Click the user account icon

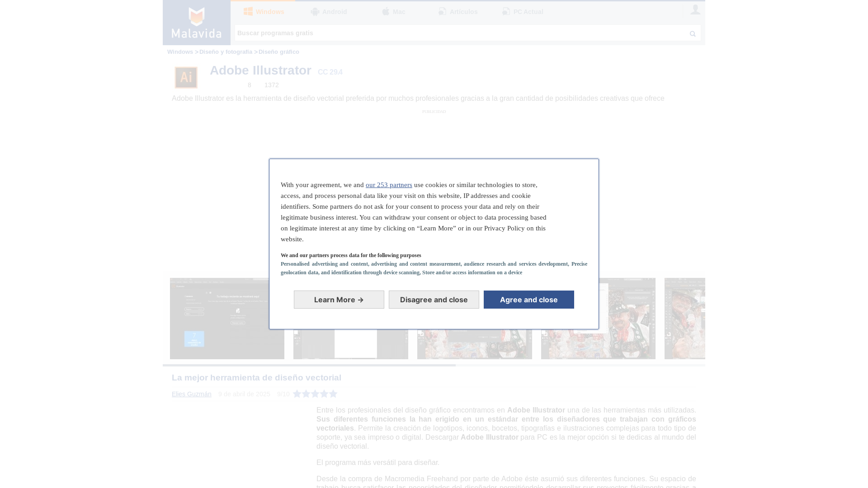[x=695, y=9]
